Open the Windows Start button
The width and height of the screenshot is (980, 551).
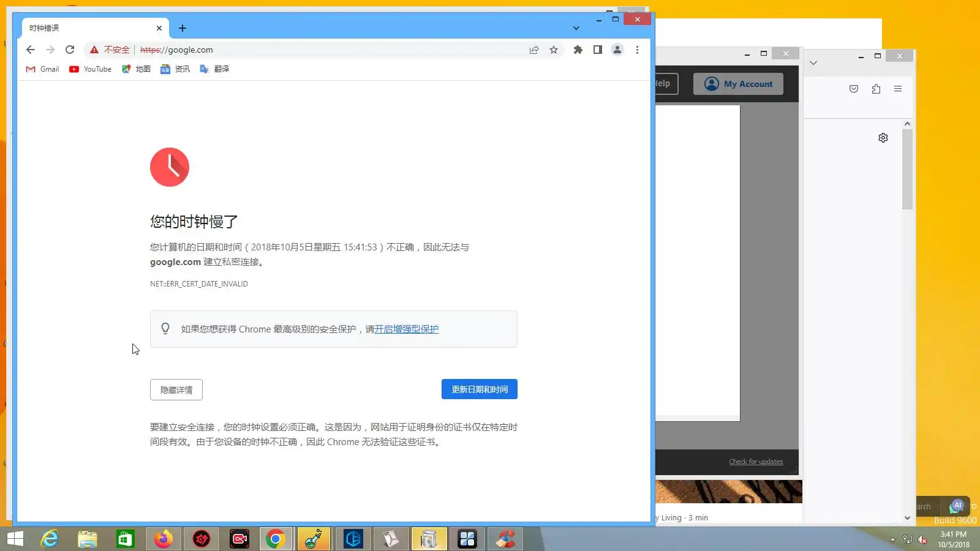(15, 539)
